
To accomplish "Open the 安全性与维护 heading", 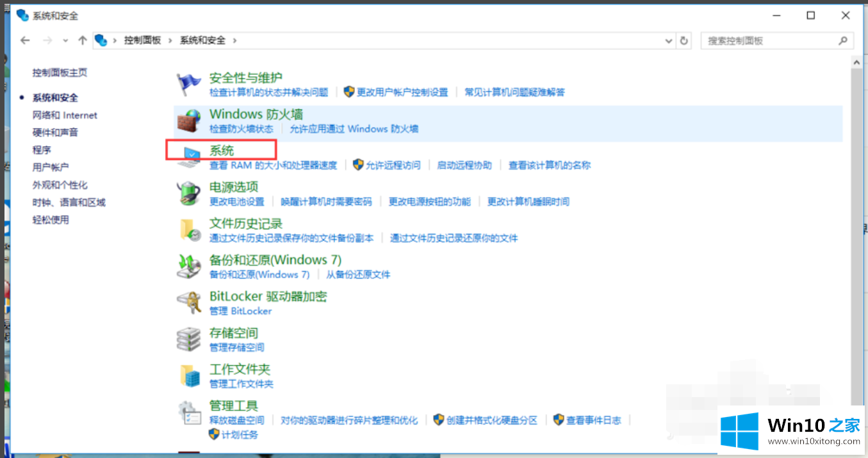I will (246, 78).
